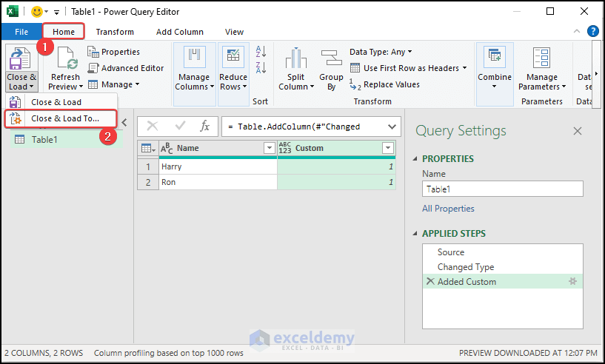The height and width of the screenshot is (364, 605).
Task: Close the Query Settings pane
Action: tap(577, 131)
